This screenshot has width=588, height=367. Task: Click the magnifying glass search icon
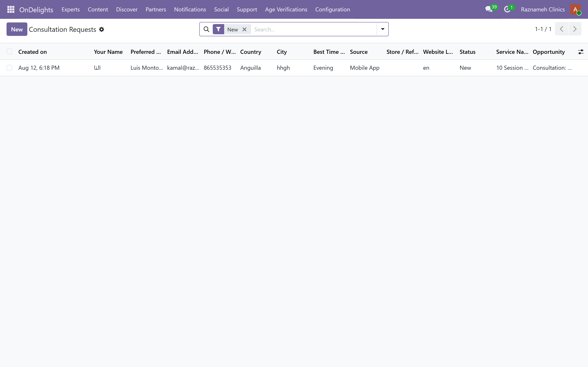[206, 29]
